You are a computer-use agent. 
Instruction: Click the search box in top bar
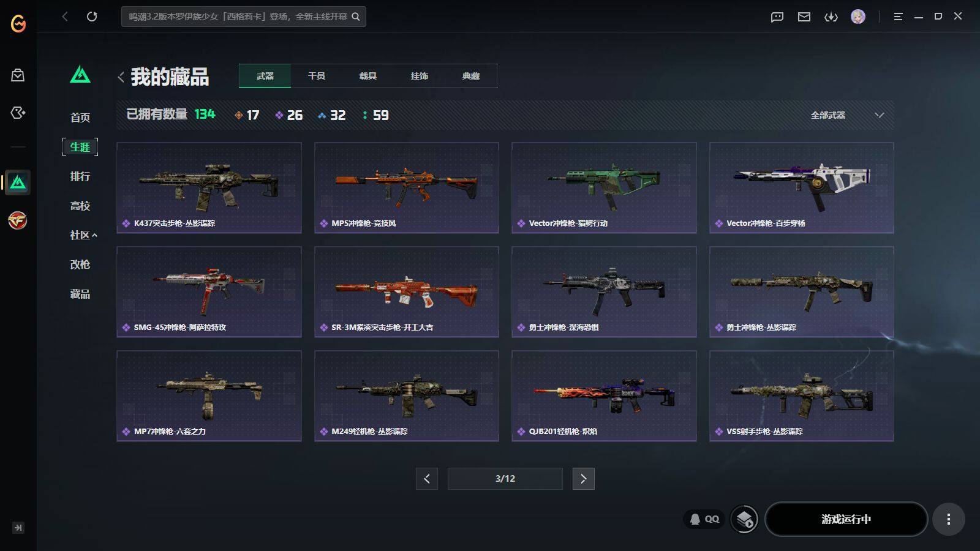pyautogui.click(x=244, y=17)
